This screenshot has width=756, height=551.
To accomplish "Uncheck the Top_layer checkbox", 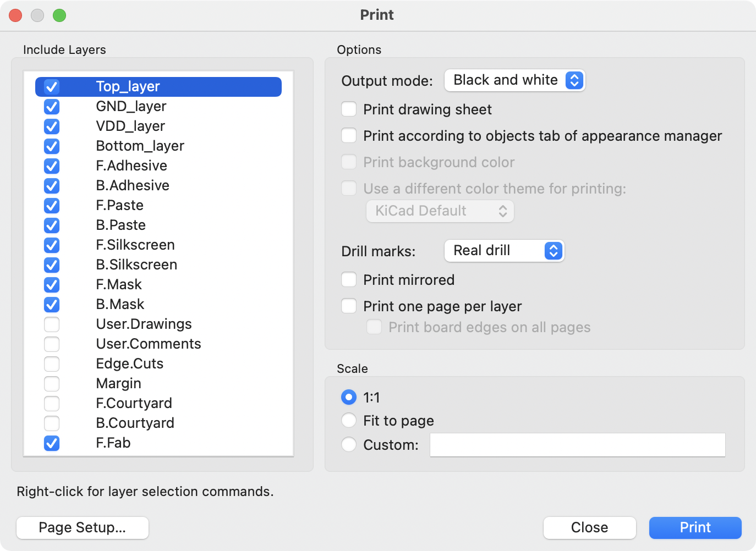I will [x=51, y=86].
